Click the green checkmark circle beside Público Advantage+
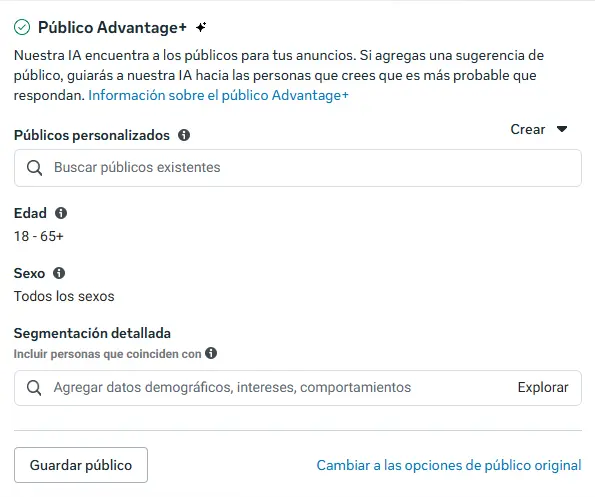This screenshot has height=497, width=595. (x=22, y=27)
